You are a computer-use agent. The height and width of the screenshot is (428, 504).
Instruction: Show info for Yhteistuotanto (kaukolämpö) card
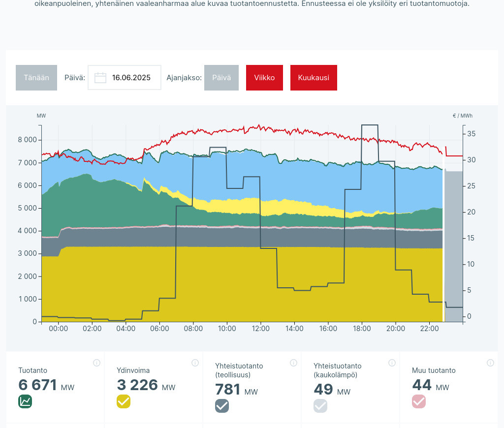(x=392, y=363)
